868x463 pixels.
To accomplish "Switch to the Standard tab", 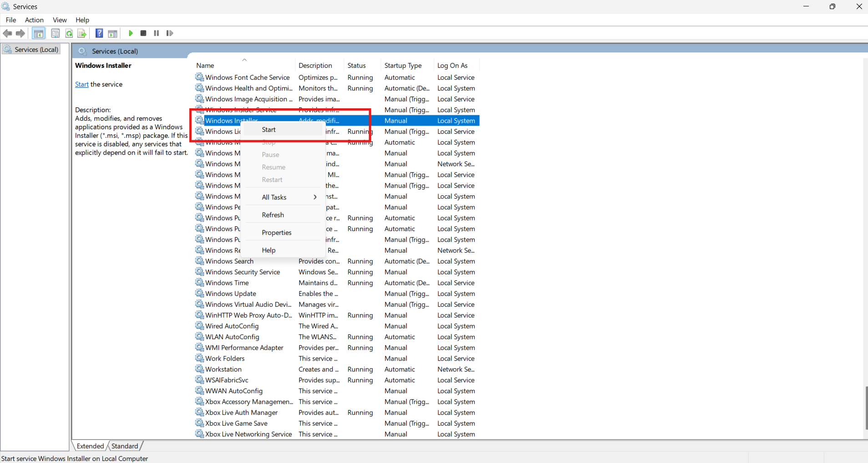I will (x=125, y=446).
